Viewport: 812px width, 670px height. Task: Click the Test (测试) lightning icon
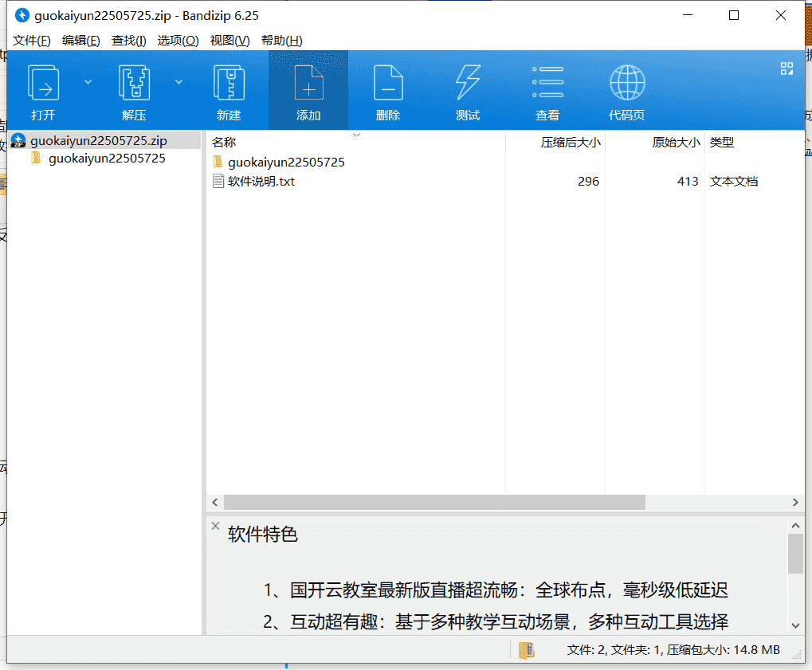468,82
